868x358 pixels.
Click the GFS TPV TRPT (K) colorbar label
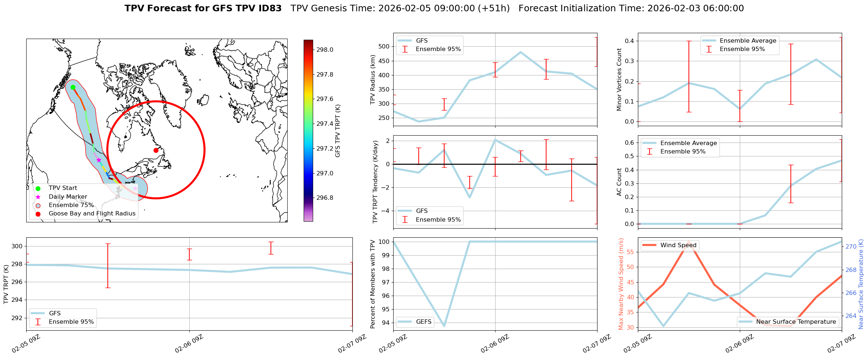tap(338, 131)
